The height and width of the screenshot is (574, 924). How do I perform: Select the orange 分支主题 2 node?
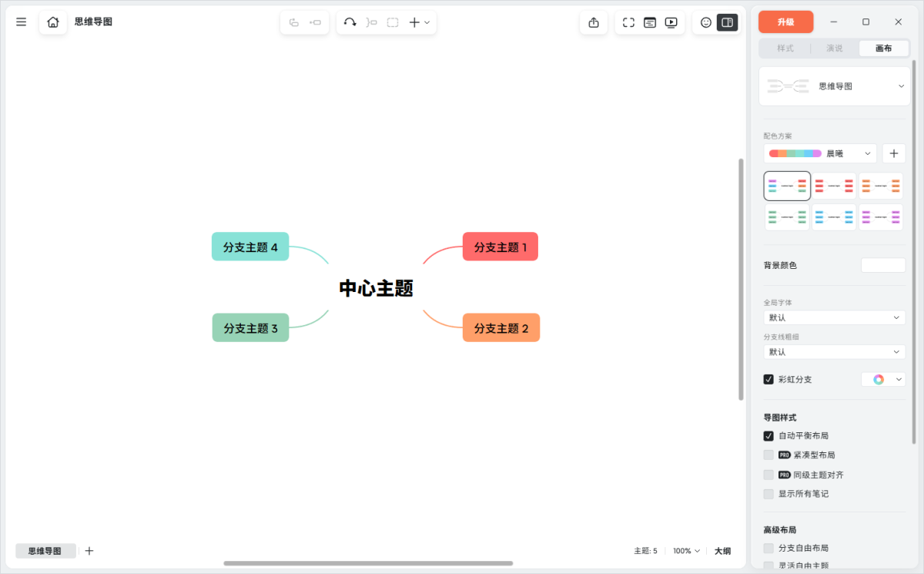pyautogui.click(x=501, y=327)
